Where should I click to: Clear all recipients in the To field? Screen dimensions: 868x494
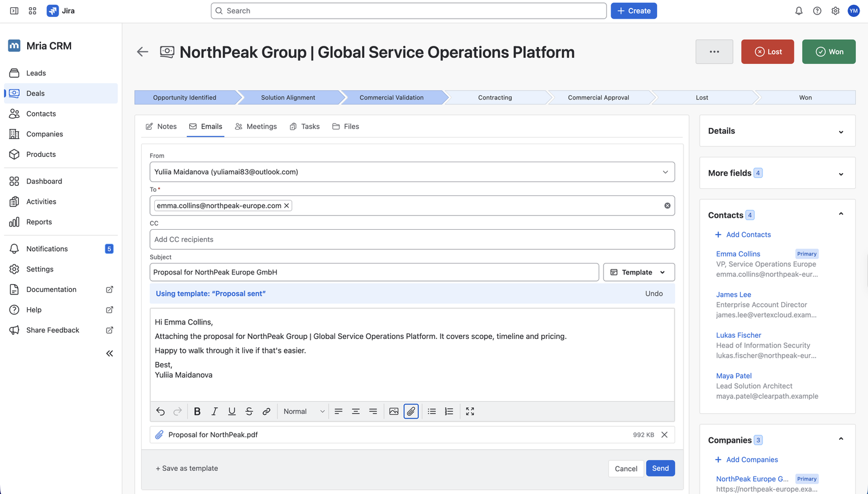(x=667, y=206)
